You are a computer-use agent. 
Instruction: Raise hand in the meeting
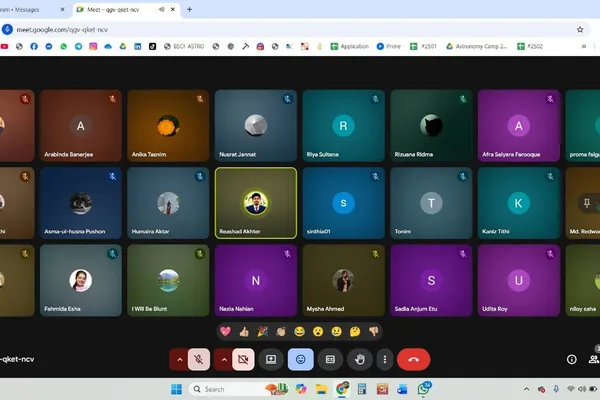pos(360,359)
